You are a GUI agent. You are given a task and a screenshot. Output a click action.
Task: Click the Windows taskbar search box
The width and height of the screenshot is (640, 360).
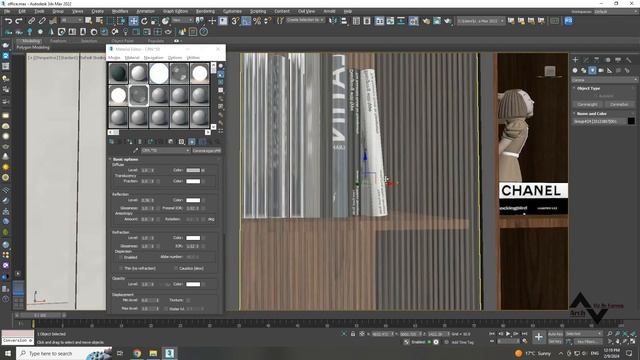pyautogui.click(x=64, y=353)
